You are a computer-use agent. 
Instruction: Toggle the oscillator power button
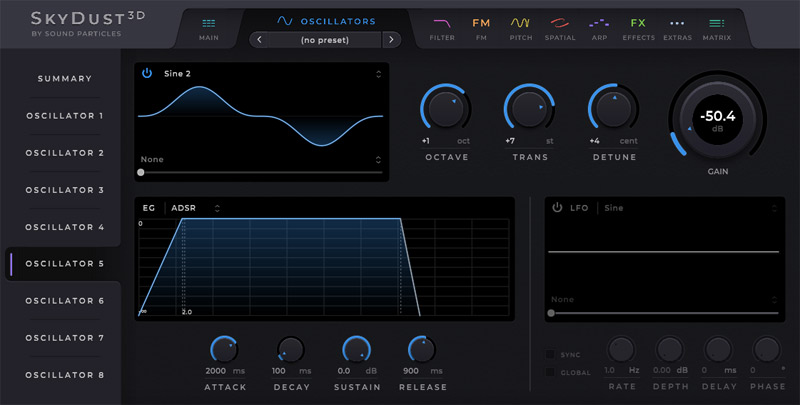(x=147, y=73)
